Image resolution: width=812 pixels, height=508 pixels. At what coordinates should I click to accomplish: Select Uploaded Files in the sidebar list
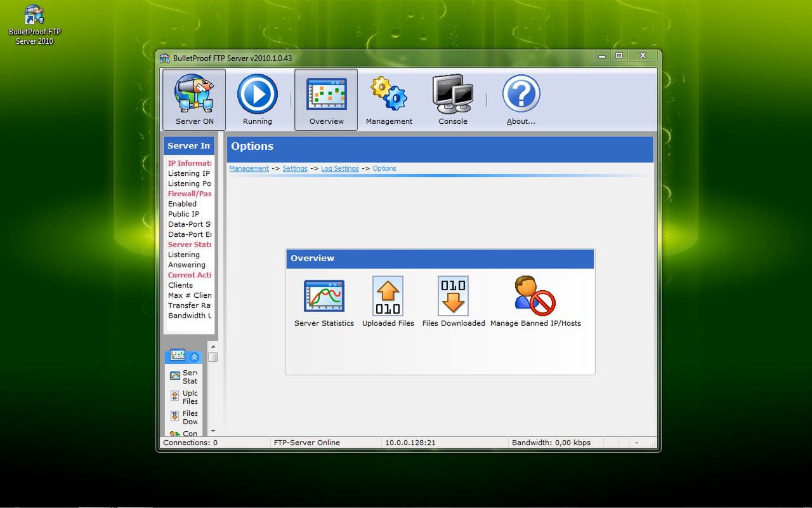[184, 397]
